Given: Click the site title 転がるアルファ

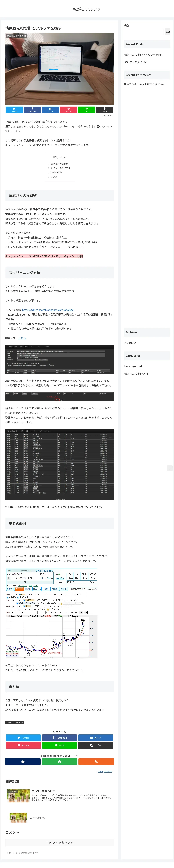Looking at the screenshot, I should (87, 9).
